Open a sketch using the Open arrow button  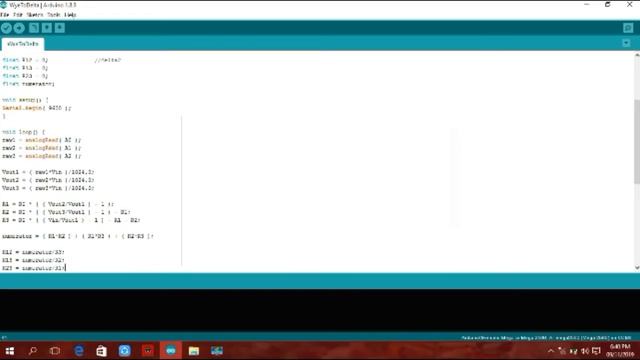point(47,28)
